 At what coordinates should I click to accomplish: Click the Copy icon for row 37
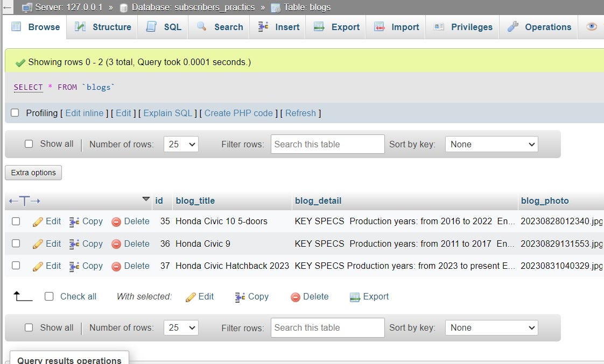point(74,267)
